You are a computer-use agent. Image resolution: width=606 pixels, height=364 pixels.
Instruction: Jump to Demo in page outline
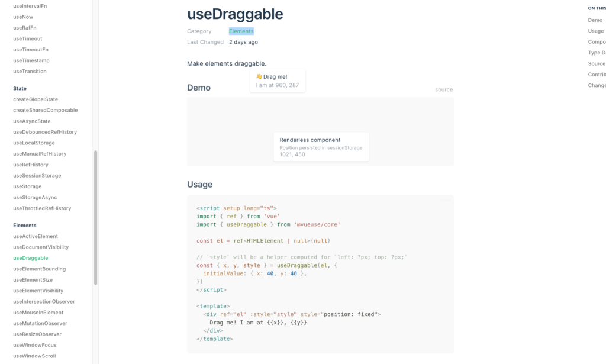pos(595,20)
